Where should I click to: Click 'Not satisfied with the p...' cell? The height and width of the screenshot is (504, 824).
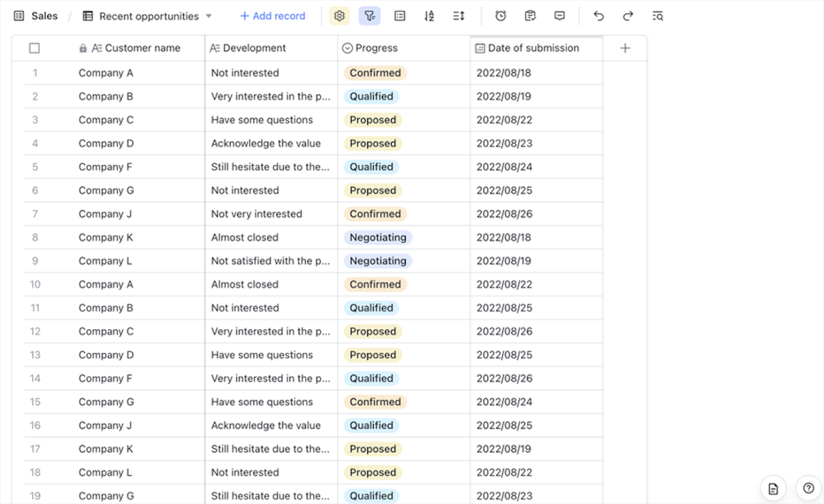270,261
